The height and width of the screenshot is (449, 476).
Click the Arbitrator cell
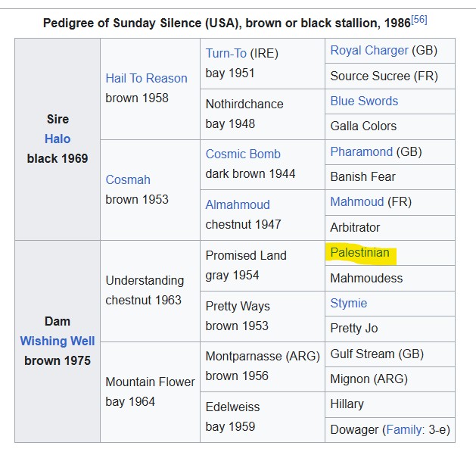390,228
